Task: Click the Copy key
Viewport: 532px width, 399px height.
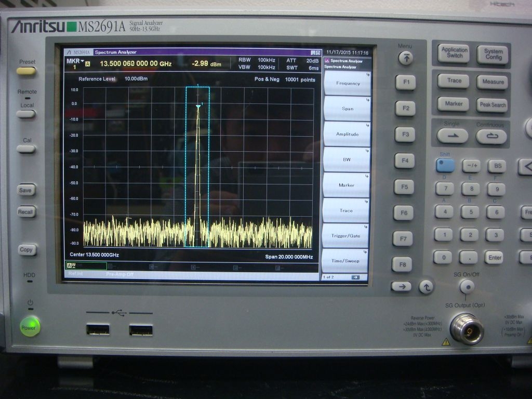Action: tap(26, 250)
